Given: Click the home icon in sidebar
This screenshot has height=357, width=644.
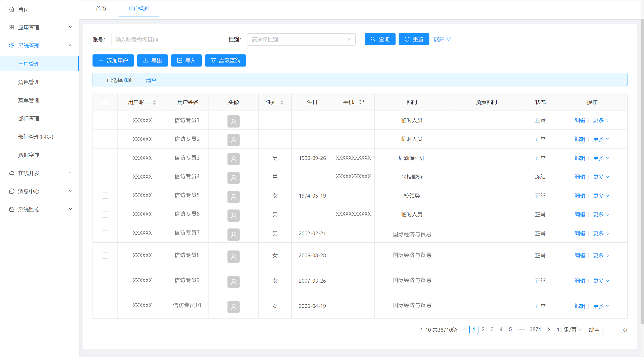Looking at the screenshot, I should pos(12,9).
